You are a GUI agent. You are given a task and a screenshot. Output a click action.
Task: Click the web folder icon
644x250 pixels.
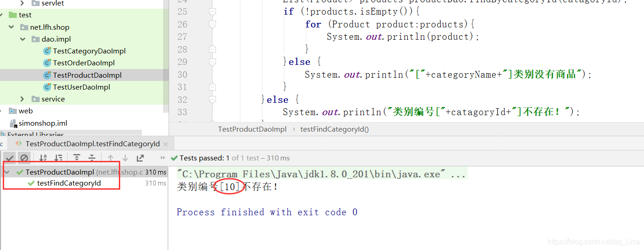(x=13, y=111)
